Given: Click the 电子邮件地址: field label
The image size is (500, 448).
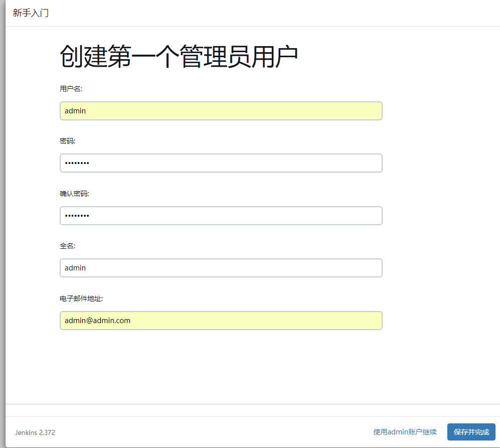Looking at the screenshot, I should pyautogui.click(x=81, y=298).
